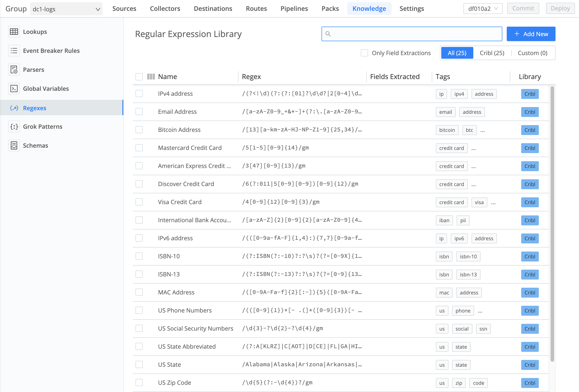Select the Email Address row checkbox
The image size is (579, 392).
tap(139, 112)
